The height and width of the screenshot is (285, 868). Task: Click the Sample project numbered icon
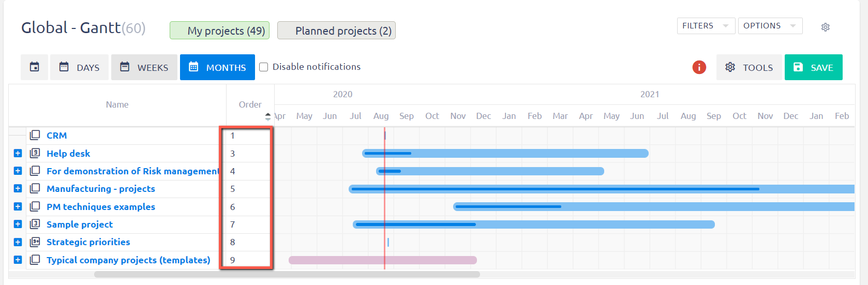pos(35,224)
